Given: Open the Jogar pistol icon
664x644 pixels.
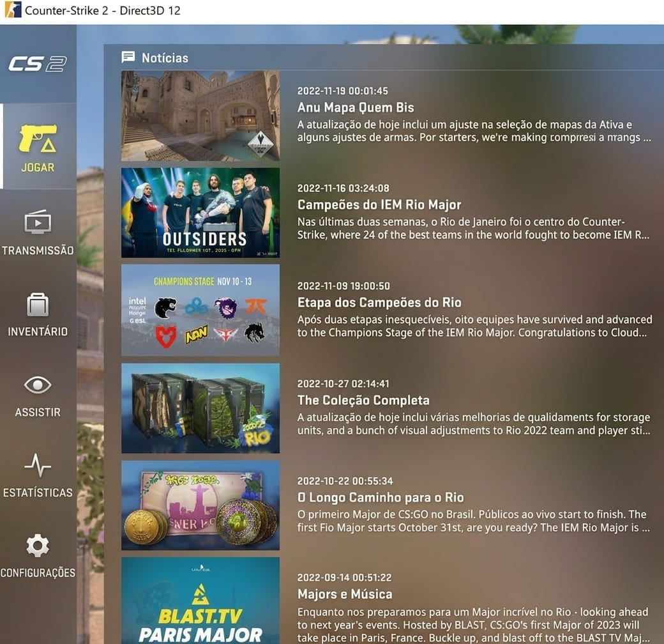Looking at the screenshot, I should click(38, 139).
